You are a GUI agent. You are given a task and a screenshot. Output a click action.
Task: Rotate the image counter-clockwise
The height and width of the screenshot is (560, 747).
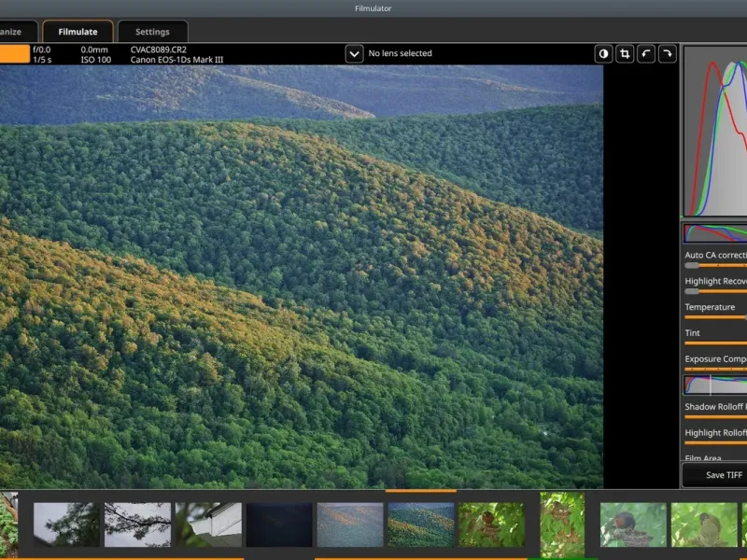[646, 54]
